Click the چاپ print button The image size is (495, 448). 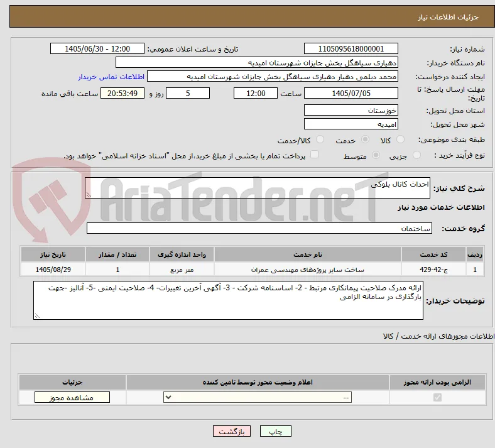276,431
